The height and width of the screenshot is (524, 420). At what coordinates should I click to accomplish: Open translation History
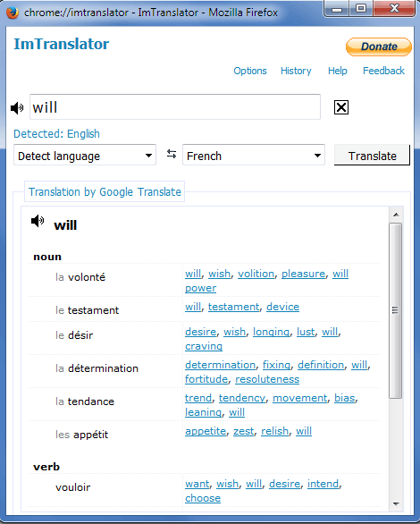[x=296, y=71]
